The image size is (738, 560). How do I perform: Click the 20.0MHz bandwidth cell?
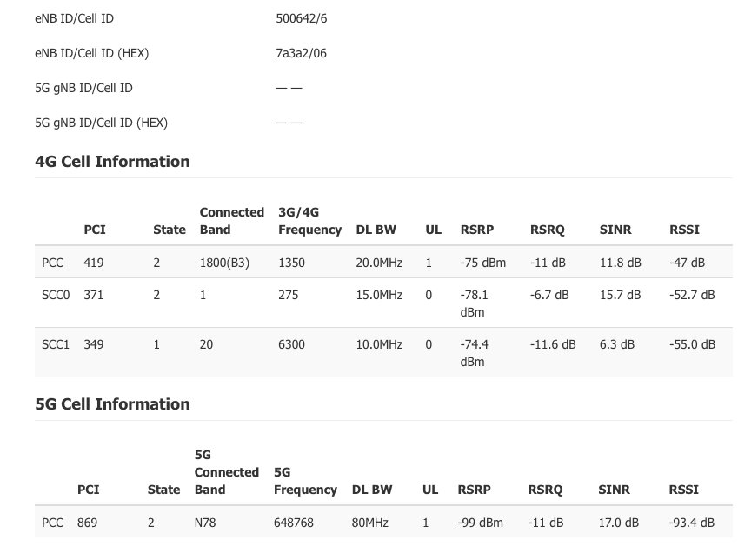(x=381, y=262)
